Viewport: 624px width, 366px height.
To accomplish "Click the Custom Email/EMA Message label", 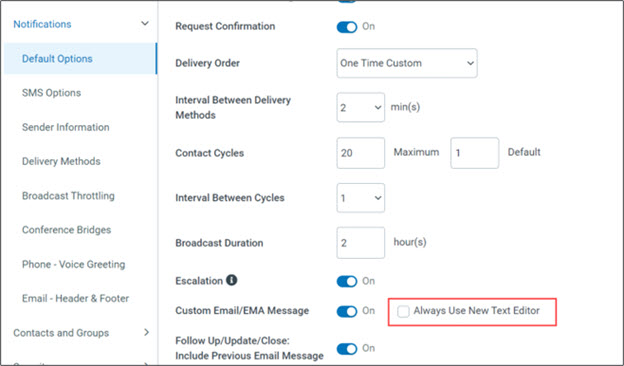I will 242,311.
